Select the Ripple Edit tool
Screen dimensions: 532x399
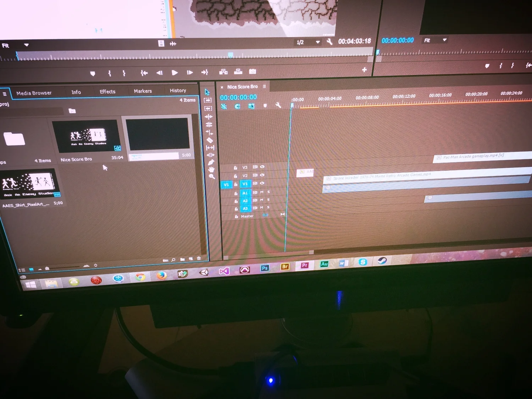[x=209, y=117]
